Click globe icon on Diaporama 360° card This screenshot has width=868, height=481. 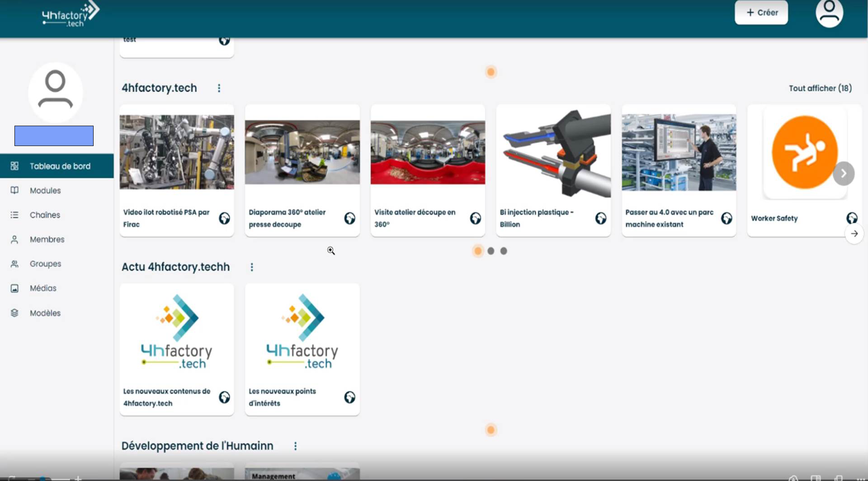(x=350, y=218)
